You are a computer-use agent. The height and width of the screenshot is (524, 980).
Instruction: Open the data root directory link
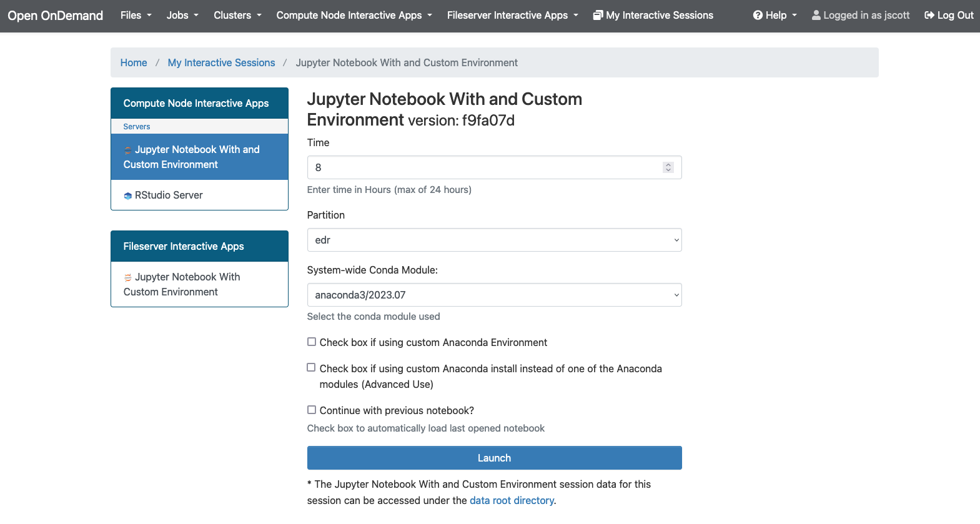tap(512, 500)
